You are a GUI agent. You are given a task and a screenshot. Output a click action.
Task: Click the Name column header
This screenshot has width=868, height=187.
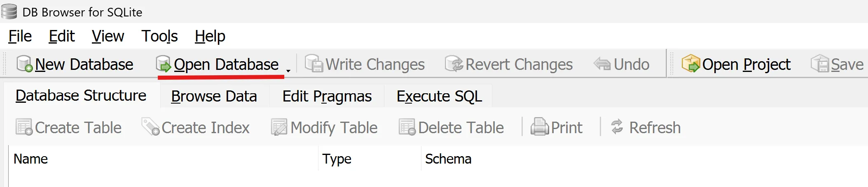pyautogui.click(x=31, y=159)
